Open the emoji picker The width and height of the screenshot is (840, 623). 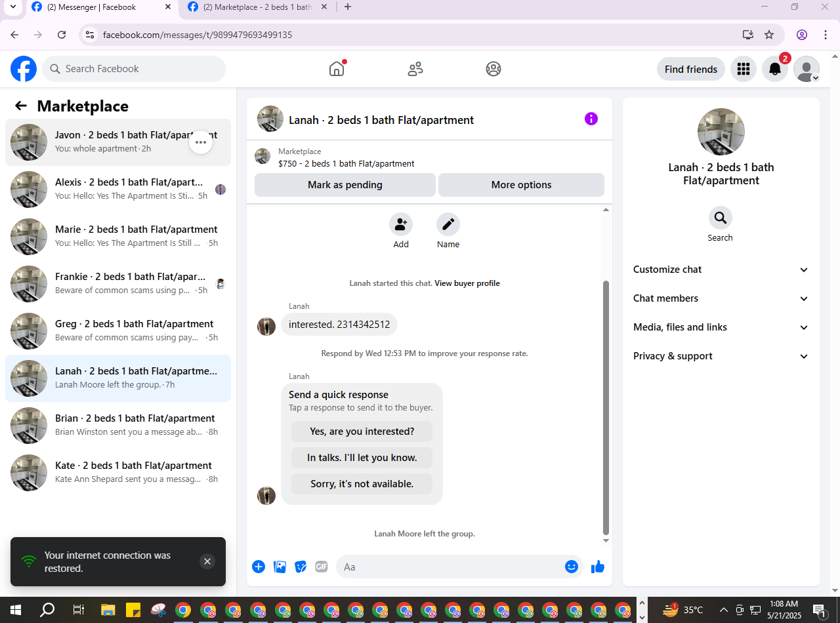[x=572, y=567]
